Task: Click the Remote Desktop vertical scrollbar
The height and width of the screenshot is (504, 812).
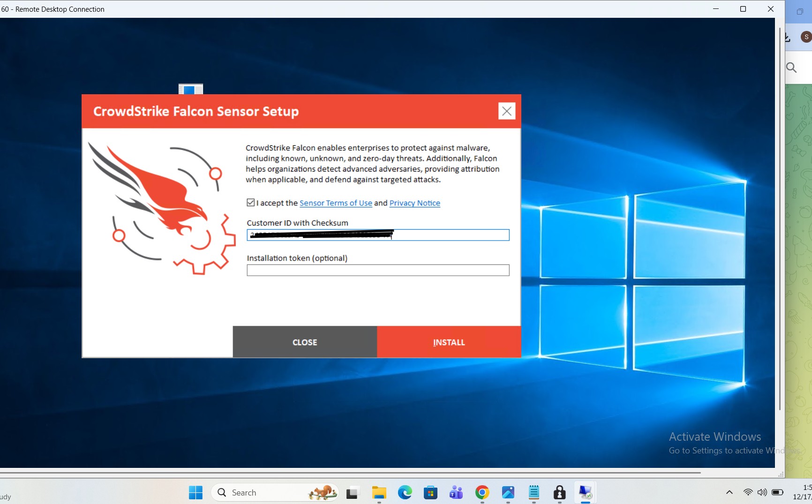Action: pyautogui.click(x=780, y=218)
